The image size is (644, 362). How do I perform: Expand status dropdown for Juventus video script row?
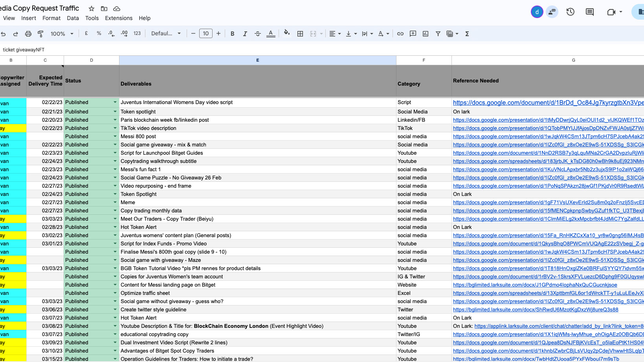(x=115, y=102)
